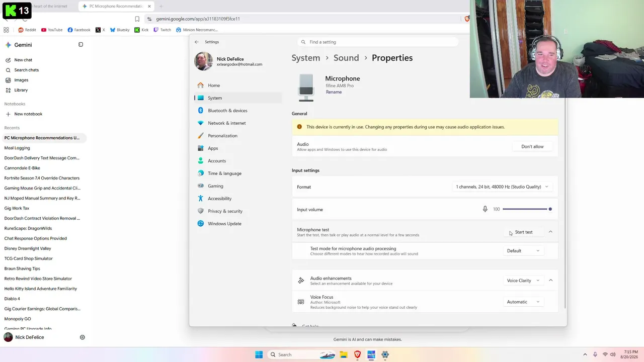Click the Gemini logo in sidebar
This screenshot has height=362, width=644.
click(x=8, y=45)
